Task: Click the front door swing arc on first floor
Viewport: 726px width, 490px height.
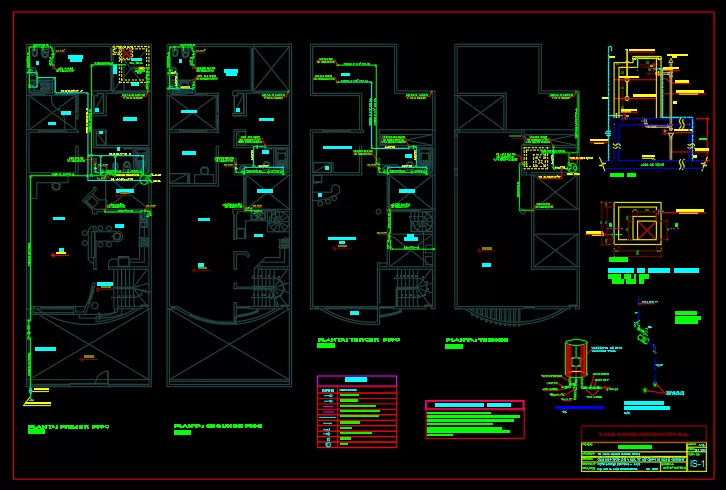Action: click(x=102, y=378)
